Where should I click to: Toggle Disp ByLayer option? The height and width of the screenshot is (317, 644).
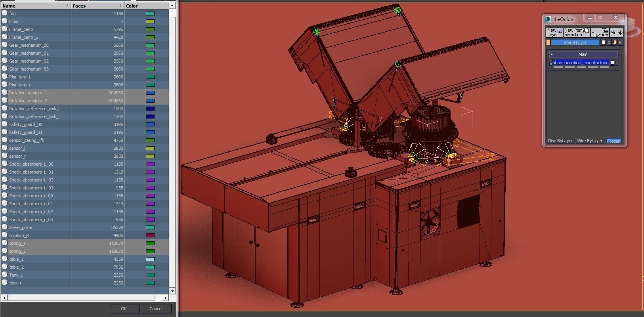pyautogui.click(x=560, y=141)
